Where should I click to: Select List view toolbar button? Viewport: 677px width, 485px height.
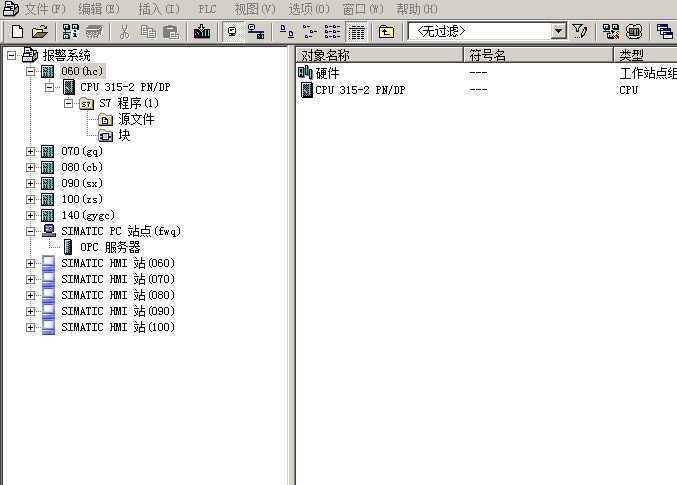pos(332,32)
